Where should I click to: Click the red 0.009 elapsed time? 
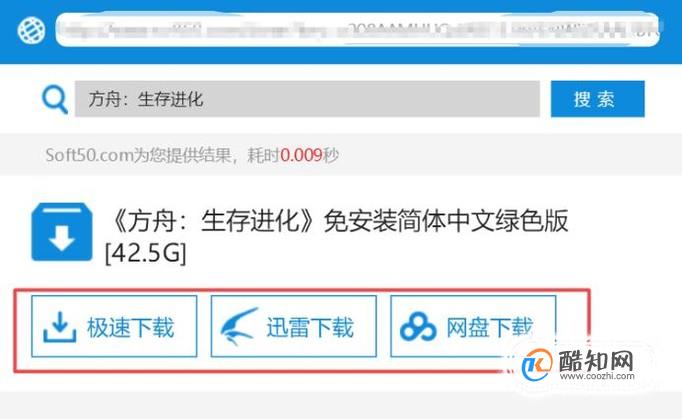(x=301, y=155)
